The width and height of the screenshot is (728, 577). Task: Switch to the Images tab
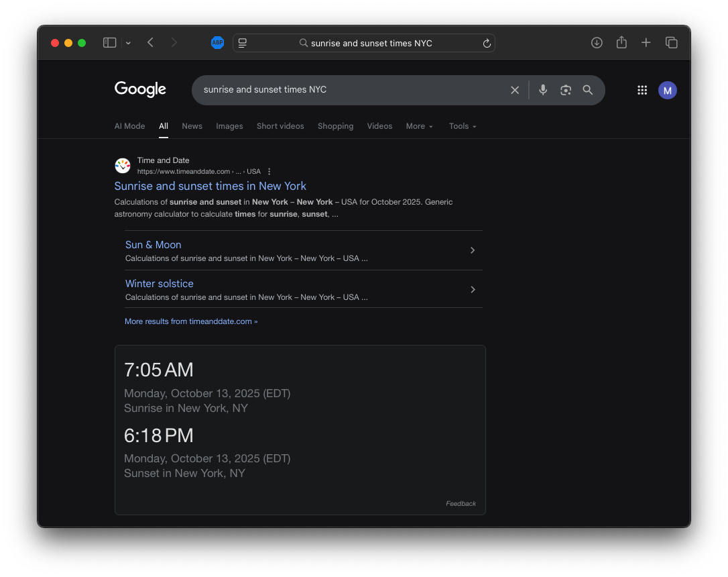229,126
